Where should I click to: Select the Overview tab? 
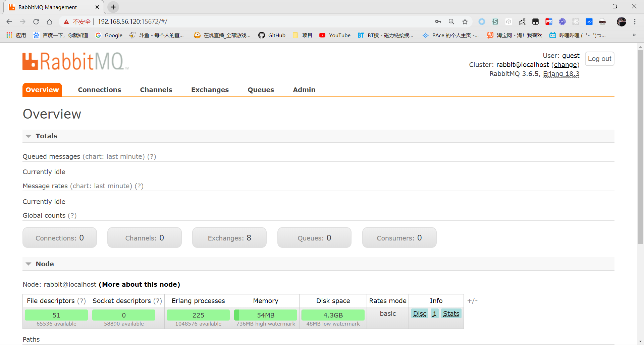pos(42,90)
